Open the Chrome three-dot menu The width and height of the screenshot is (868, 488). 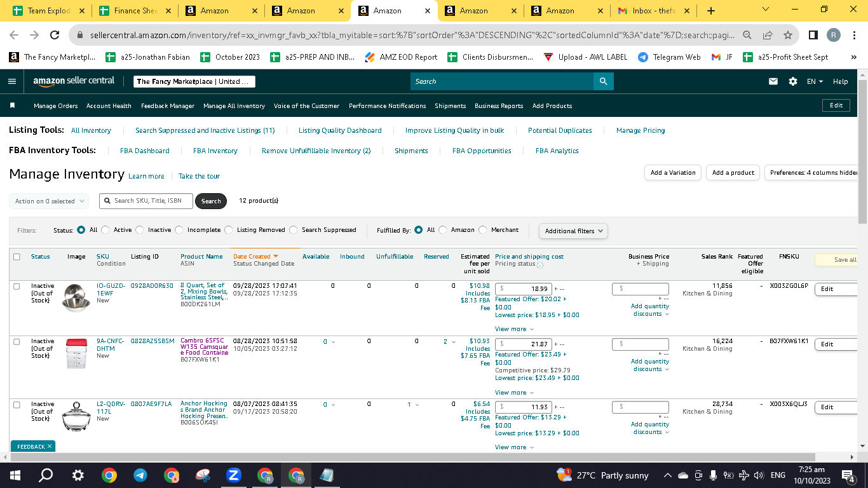(x=855, y=35)
